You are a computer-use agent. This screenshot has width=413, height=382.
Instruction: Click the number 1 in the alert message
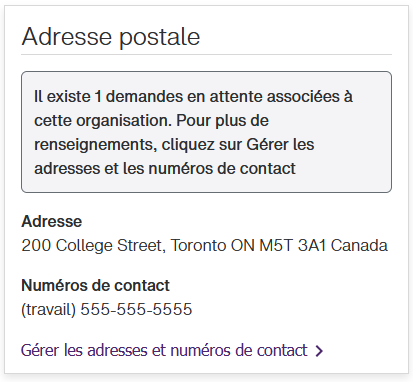tap(98, 97)
